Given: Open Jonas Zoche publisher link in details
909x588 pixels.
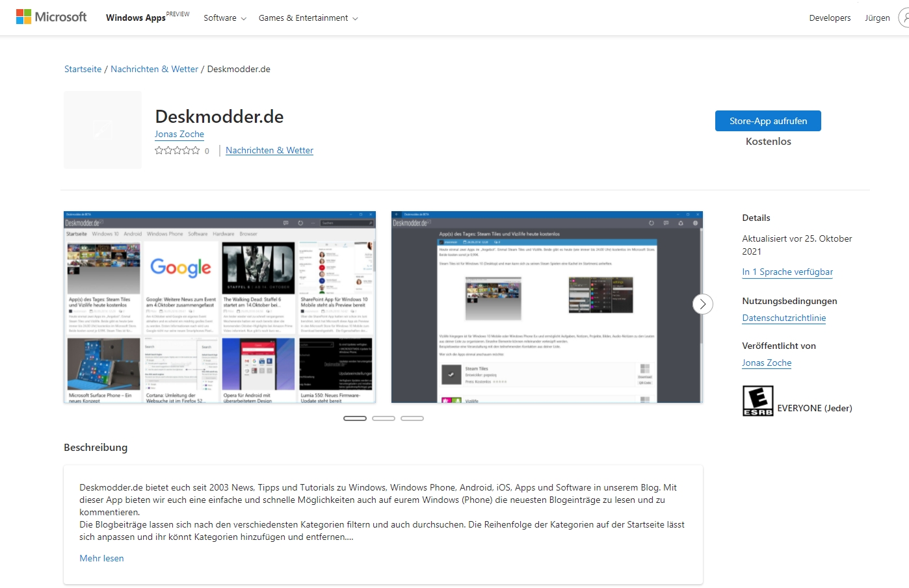Looking at the screenshot, I should coord(767,363).
